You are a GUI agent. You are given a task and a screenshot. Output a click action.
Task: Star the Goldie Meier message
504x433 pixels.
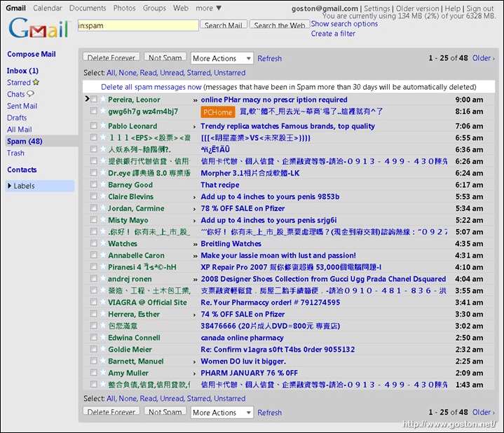pyautogui.click(x=103, y=349)
